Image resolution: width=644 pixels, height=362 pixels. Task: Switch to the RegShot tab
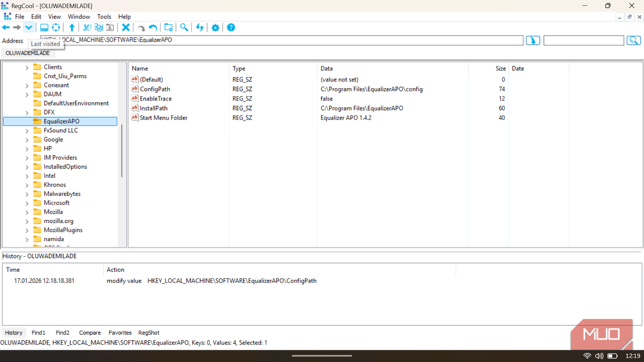(x=149, y=333)
